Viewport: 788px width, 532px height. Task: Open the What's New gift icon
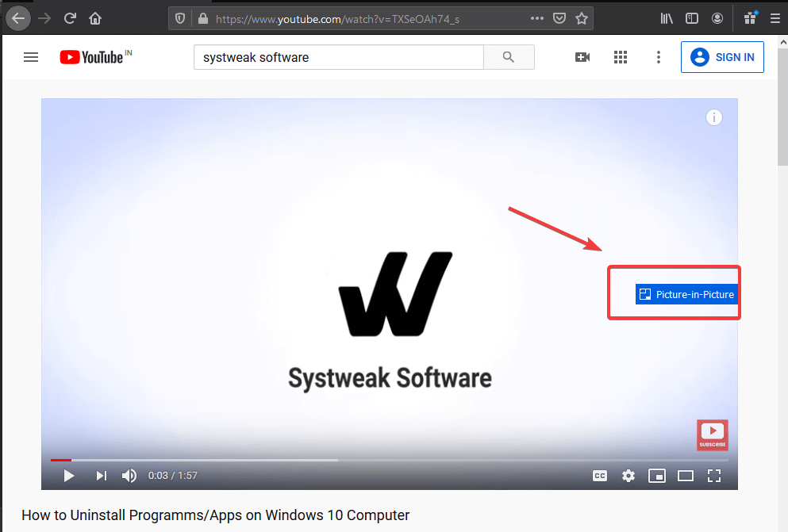tap(751, 18)
